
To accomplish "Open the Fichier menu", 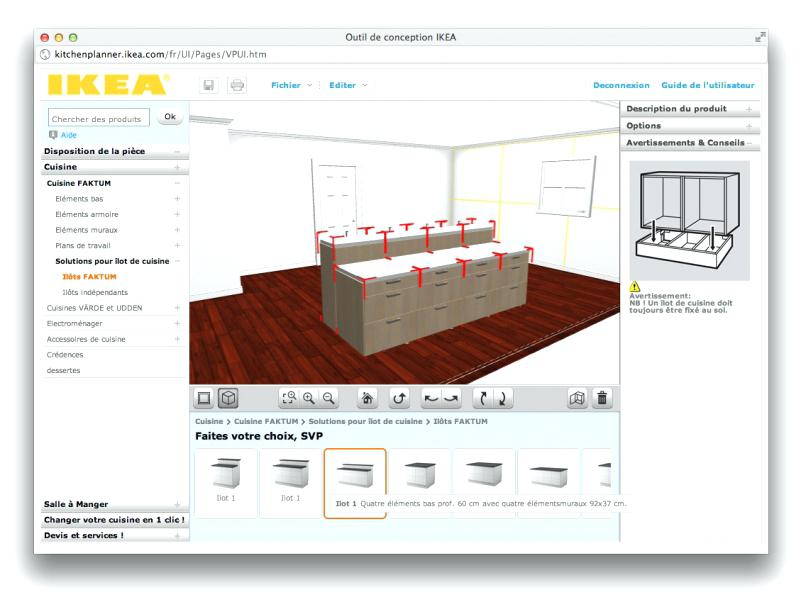I will click(x=291, y=85).
